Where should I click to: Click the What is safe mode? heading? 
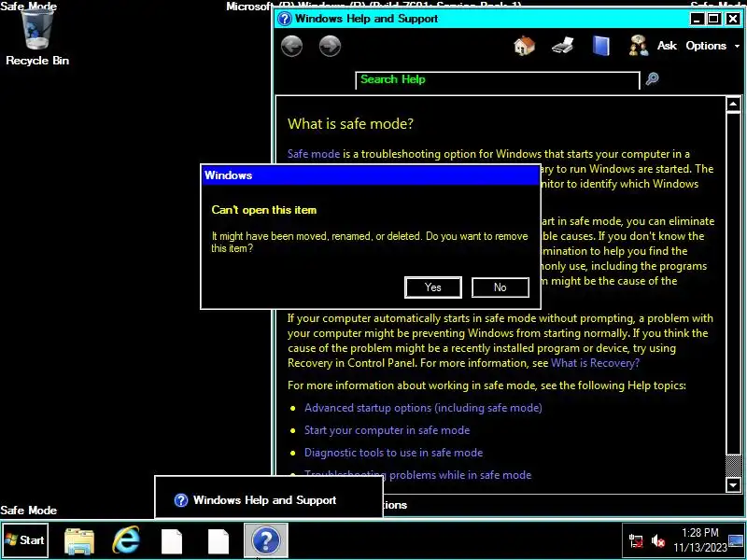pos(350,124)
